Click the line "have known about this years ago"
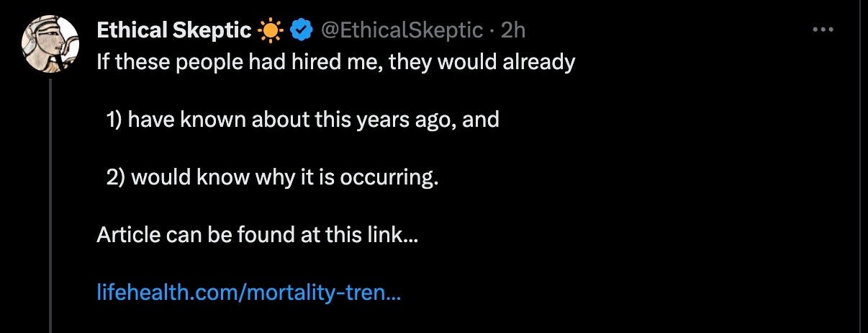 tap(302, 119)
